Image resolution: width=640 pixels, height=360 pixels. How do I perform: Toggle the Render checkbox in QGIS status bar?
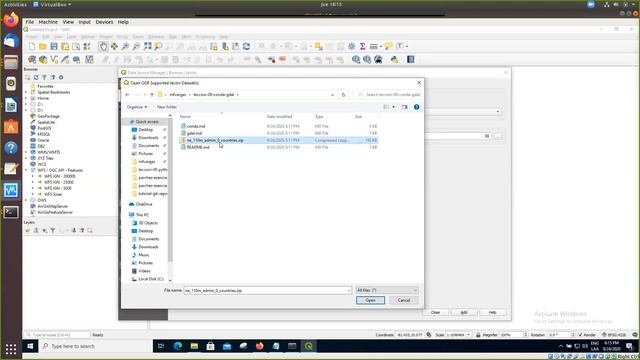pyautogui.click(x=580, y=335)
